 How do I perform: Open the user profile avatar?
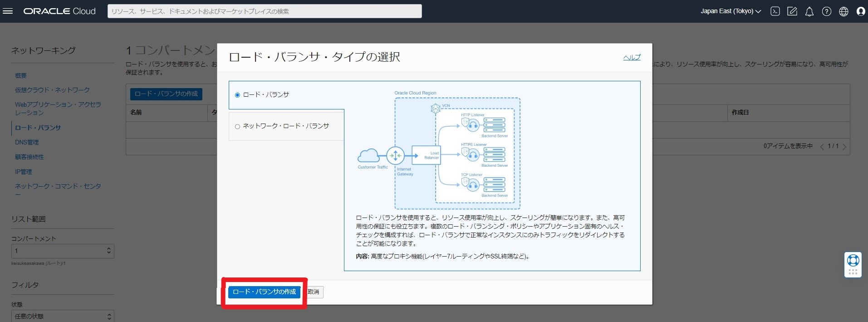[861, 11]
